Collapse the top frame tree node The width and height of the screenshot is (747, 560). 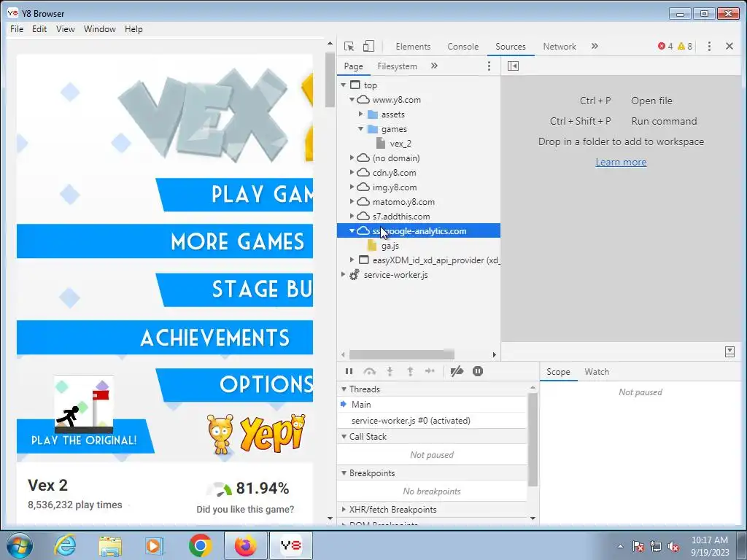click(x=343, y=85)
